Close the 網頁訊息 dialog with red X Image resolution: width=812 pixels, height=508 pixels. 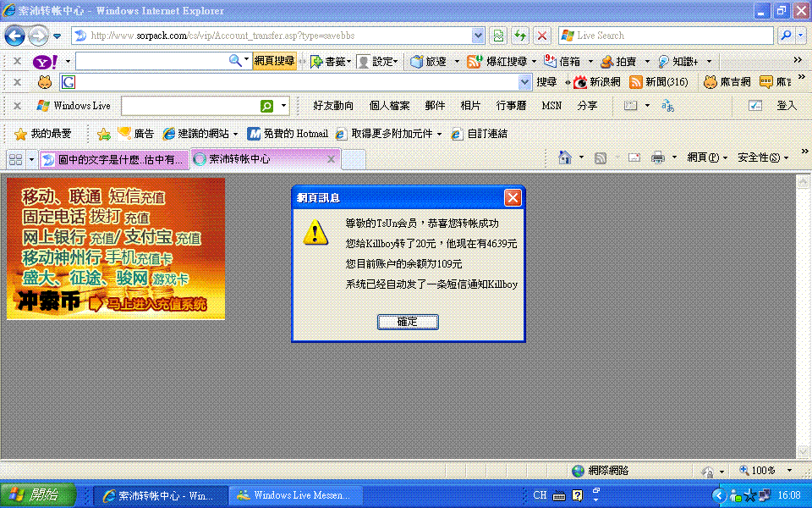tap(513, 197)
